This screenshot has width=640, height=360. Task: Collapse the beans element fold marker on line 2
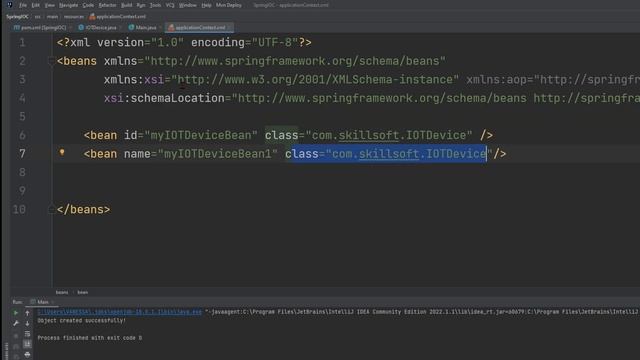(x=51, y=61)
